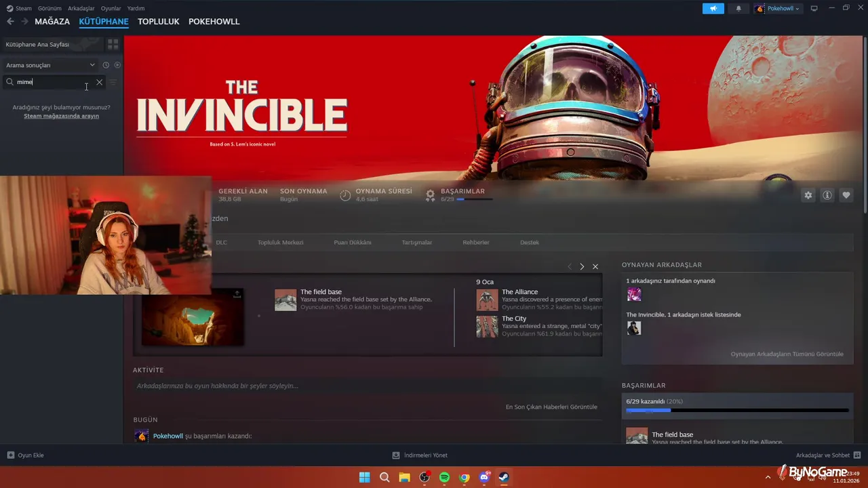868x488 pixels.
Task: Open the Yardım menu
Action: click(x=136, y=8)
